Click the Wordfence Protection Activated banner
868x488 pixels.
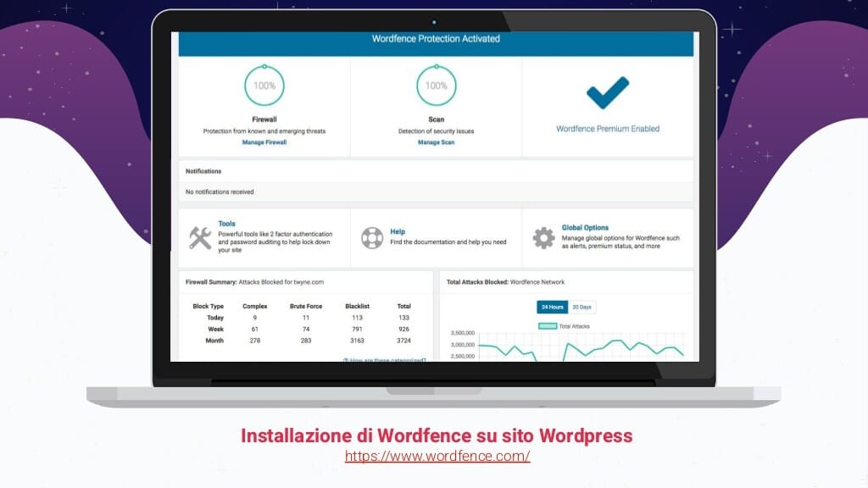click(436, 43)
